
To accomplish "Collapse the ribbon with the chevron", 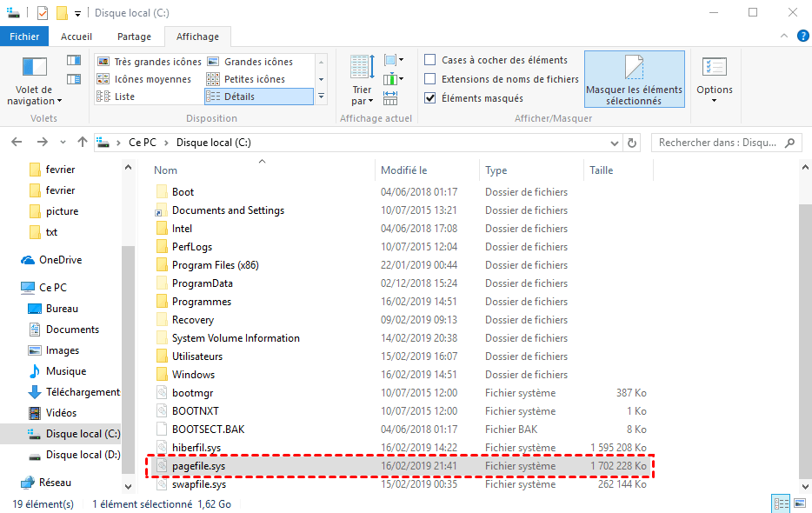I will (784, 36).
